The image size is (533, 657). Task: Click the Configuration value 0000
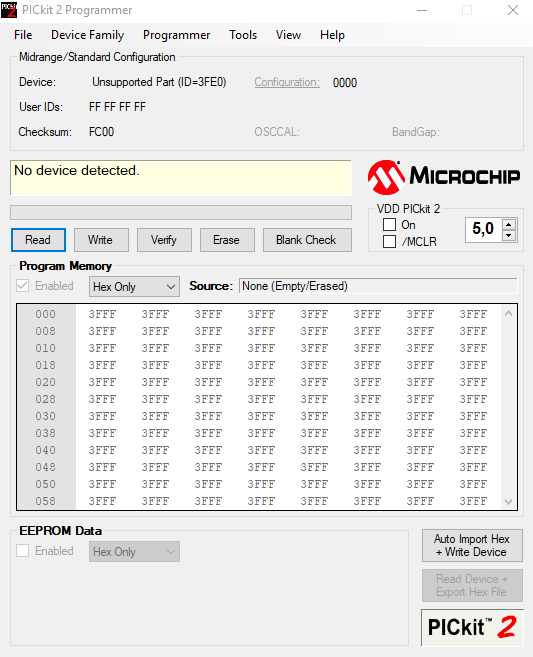tap(345, 83)
